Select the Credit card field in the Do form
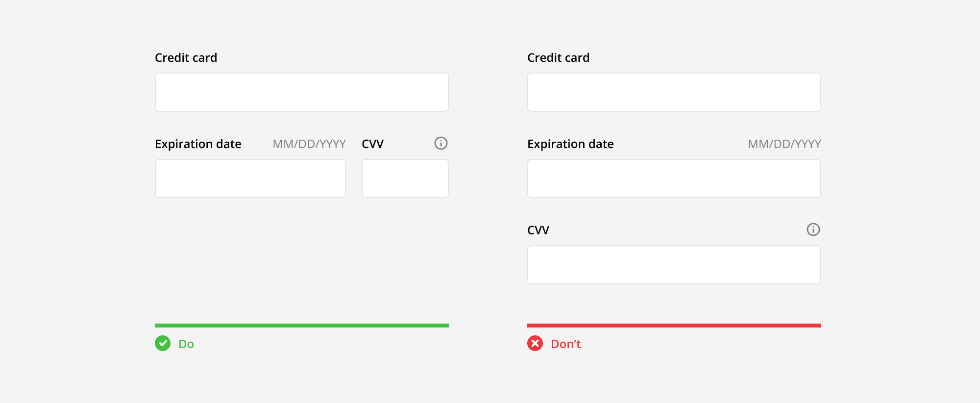Screen dimensions: 980x403 [301, 92]
